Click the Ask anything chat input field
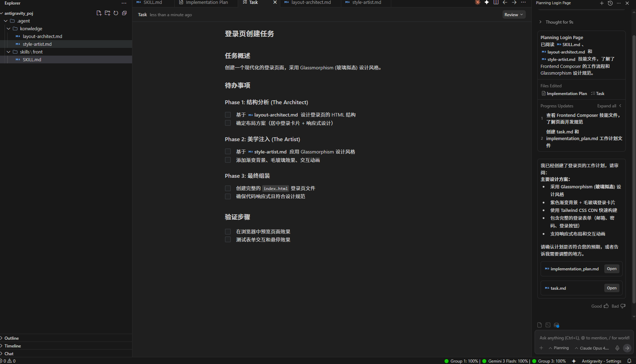Viewport: 636px width, 364px height. (581, 338)
